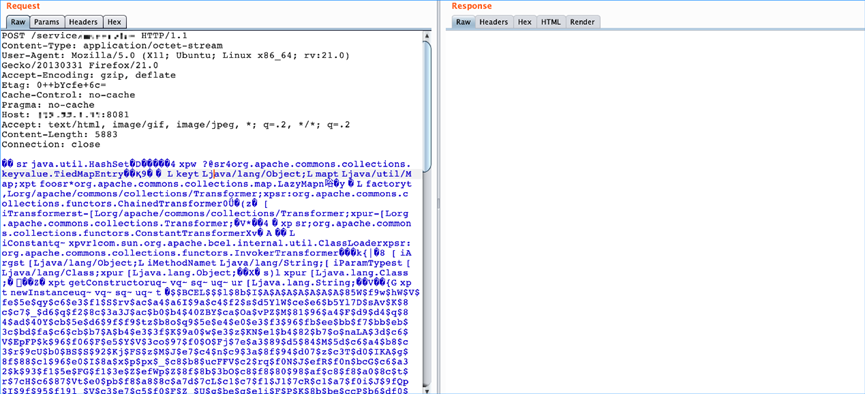Click the Cache-Control: no-cache header
865x394 pixels.
[x=68, y=95]
